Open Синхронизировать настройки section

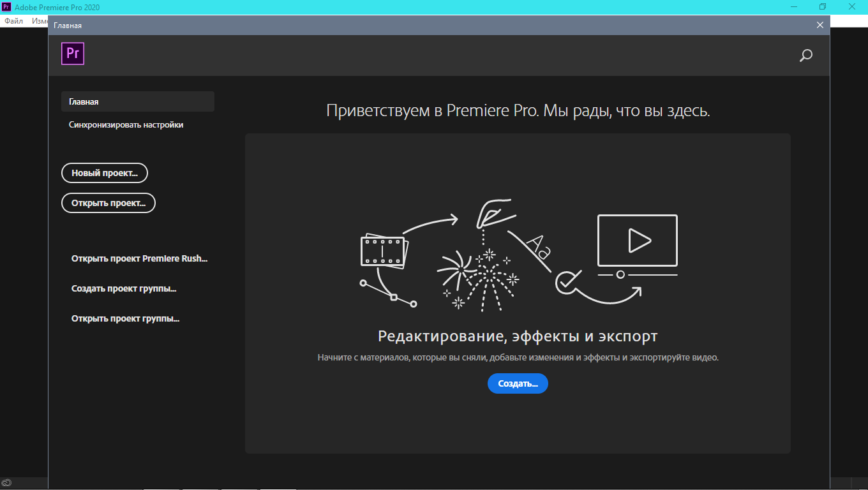click(x=126, y=125)
